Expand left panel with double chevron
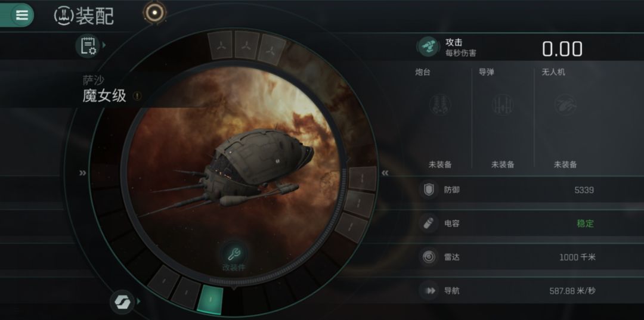 pos(82,173)
